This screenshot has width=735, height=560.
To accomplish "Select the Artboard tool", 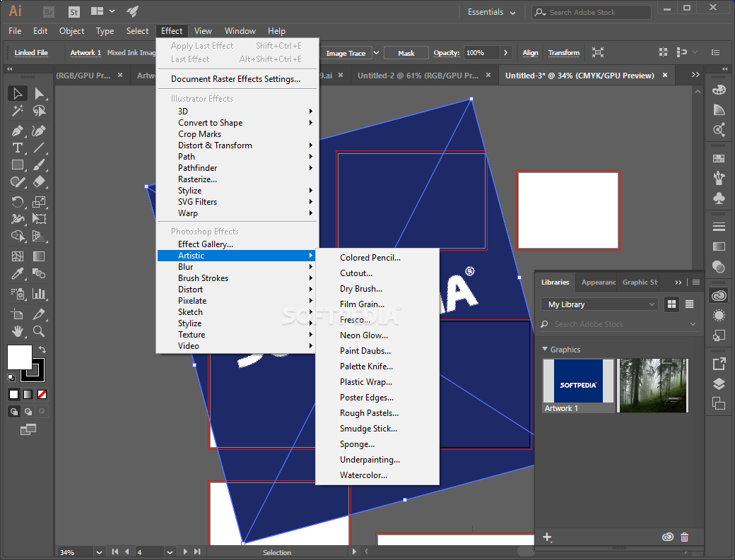I will (x=18, y=314).
